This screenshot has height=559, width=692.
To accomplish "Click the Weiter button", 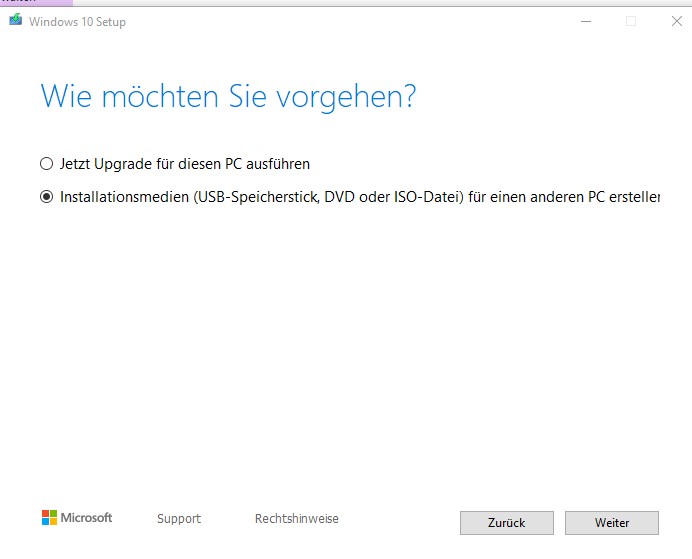I will pos(612,523).
